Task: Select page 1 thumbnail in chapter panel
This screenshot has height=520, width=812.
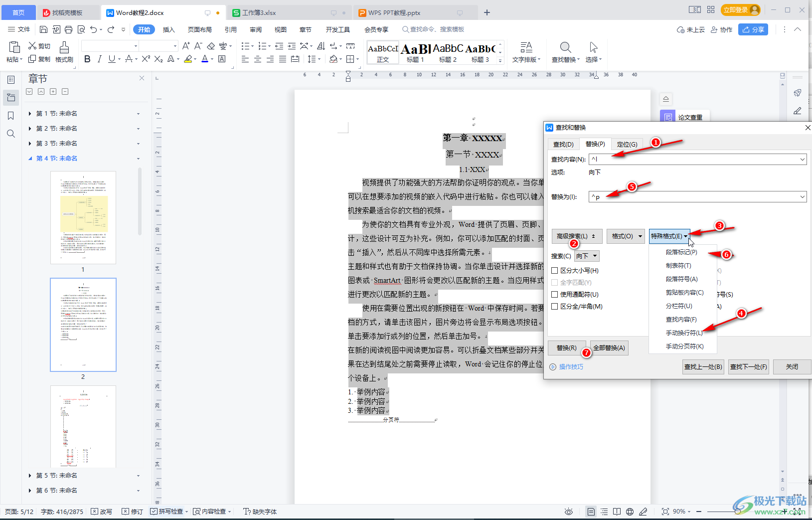Action: (x=83, y=217)
